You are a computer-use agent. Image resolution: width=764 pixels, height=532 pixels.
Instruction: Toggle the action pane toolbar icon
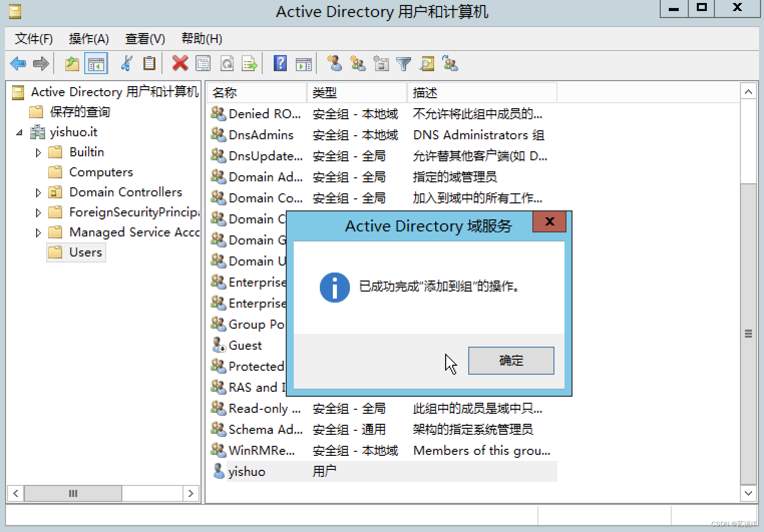304,64
